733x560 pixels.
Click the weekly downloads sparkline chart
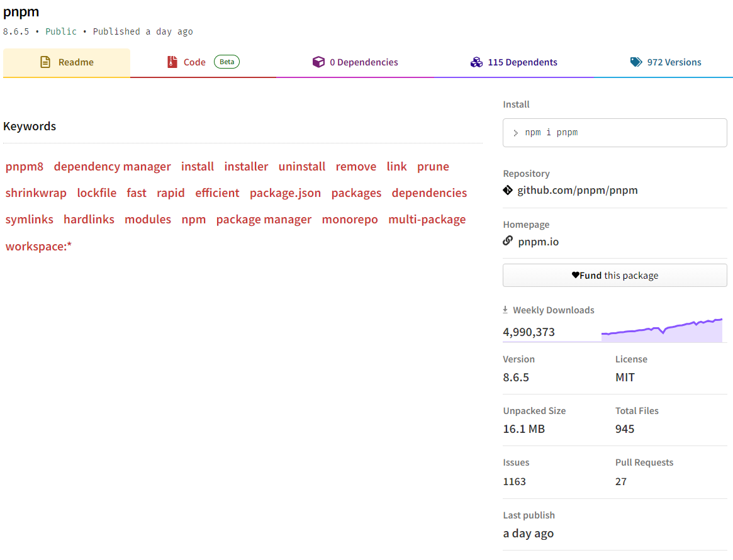pyautogui.click(x=661, y=330)
